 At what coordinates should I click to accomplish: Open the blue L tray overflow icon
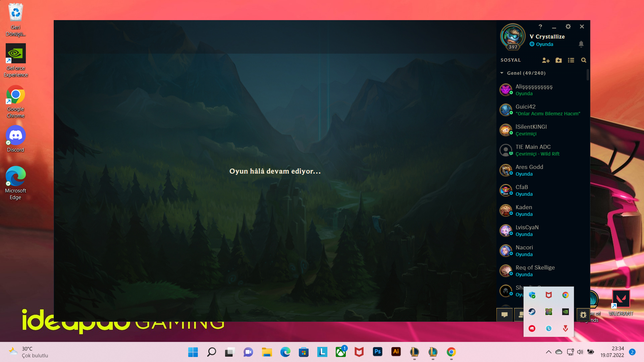549,328
